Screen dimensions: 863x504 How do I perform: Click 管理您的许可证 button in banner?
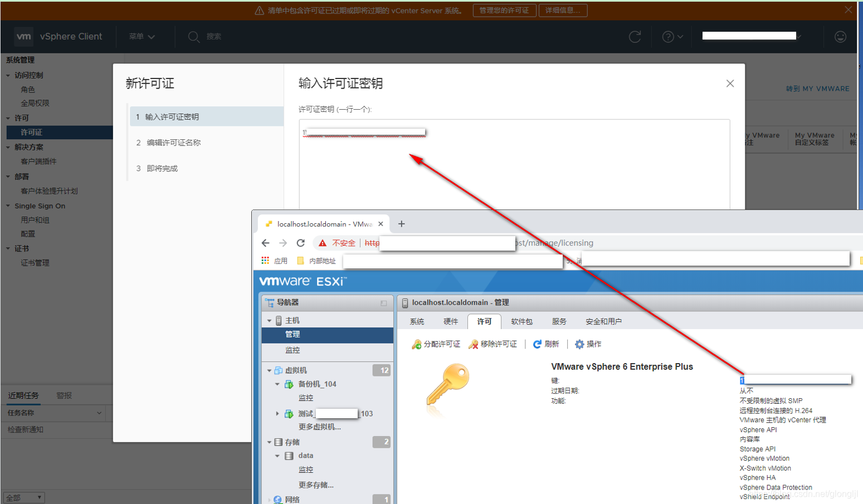click(504, 11)
